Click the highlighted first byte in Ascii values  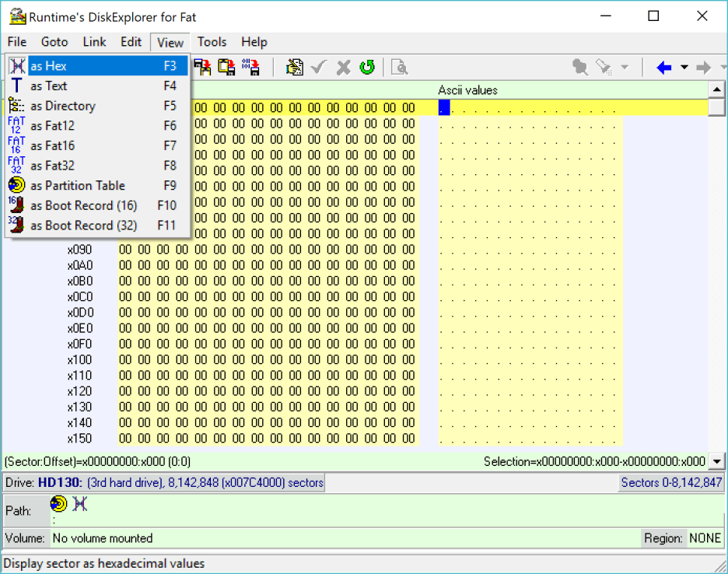444,107
